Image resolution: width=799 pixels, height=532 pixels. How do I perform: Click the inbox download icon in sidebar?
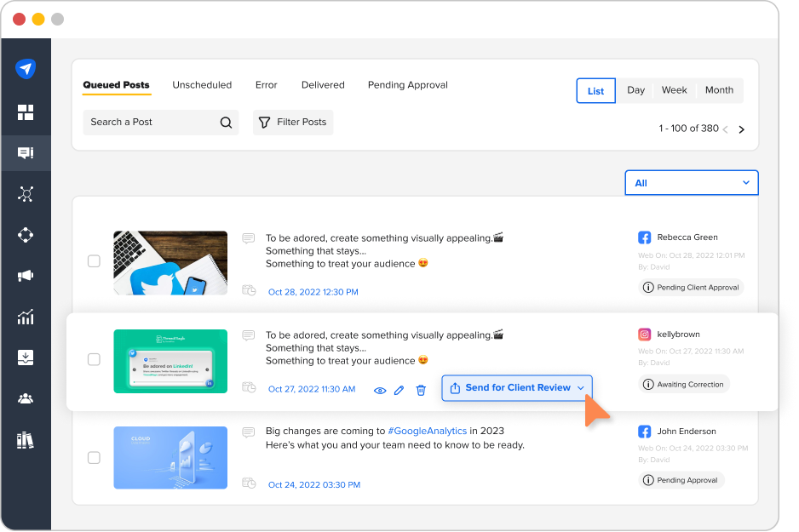[x=26, y=358]
